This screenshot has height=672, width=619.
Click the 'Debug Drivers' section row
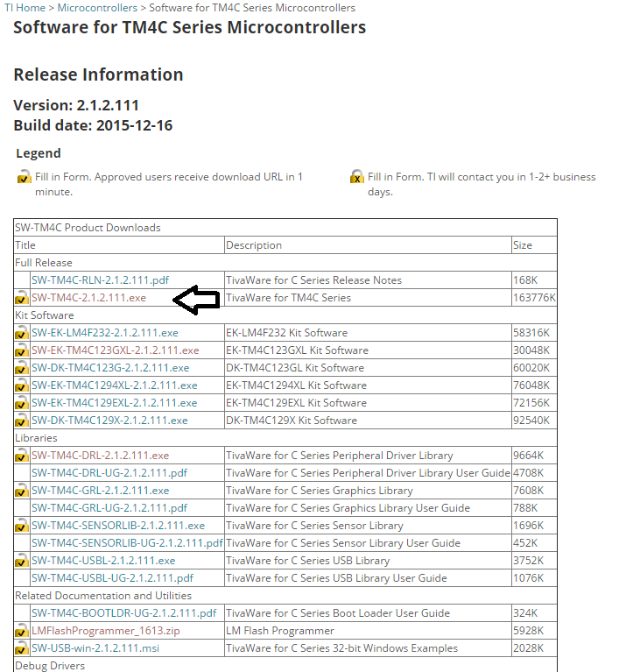[x=285, y=666]
